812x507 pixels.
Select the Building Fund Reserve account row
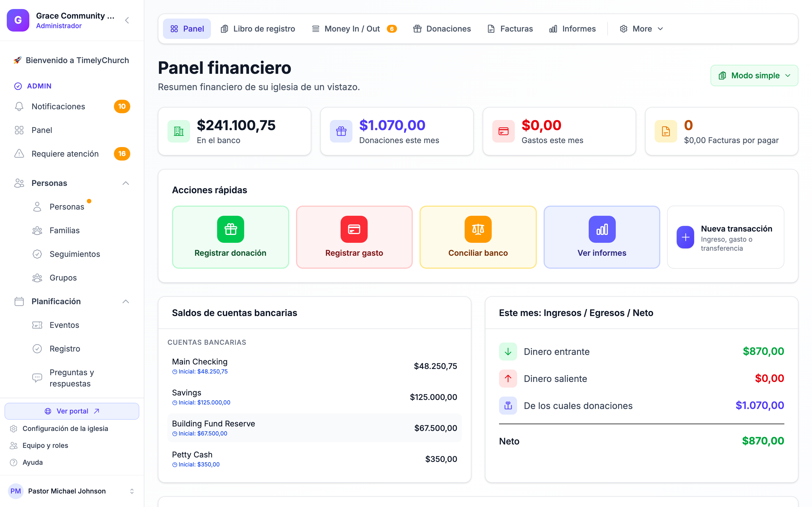(314, 428)
